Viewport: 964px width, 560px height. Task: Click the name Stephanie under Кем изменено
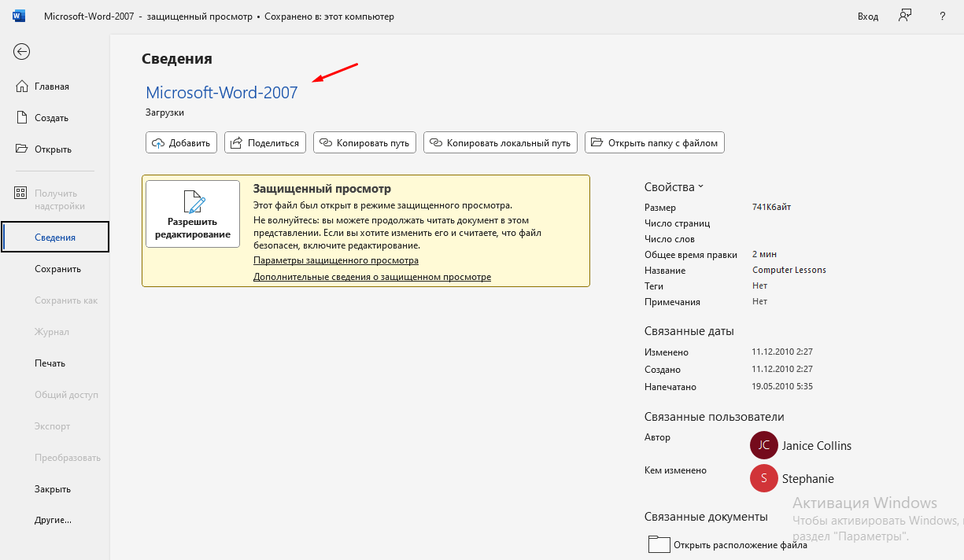pos(808,478)
